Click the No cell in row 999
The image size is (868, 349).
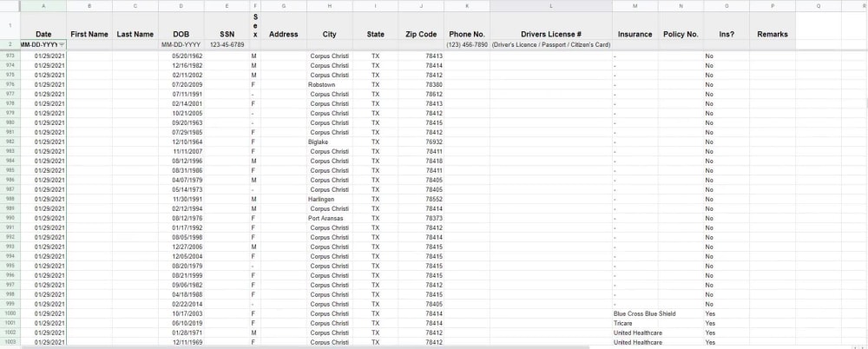[727, 304]
